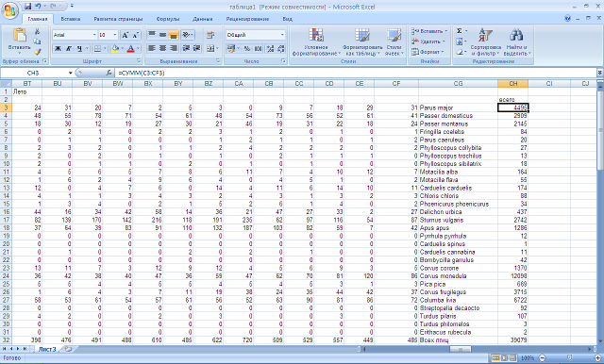
Task: Open Excel help with the question mark
Action: (x=567, y=18)
